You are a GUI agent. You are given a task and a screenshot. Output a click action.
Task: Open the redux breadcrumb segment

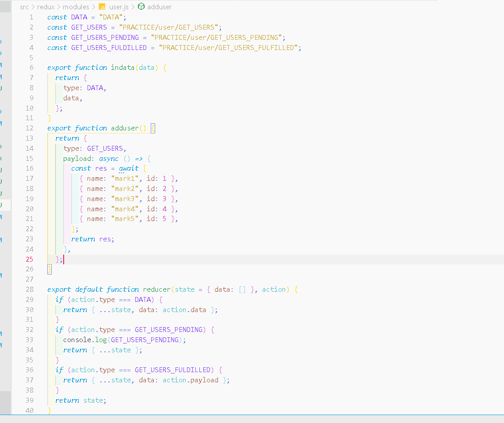46,7
